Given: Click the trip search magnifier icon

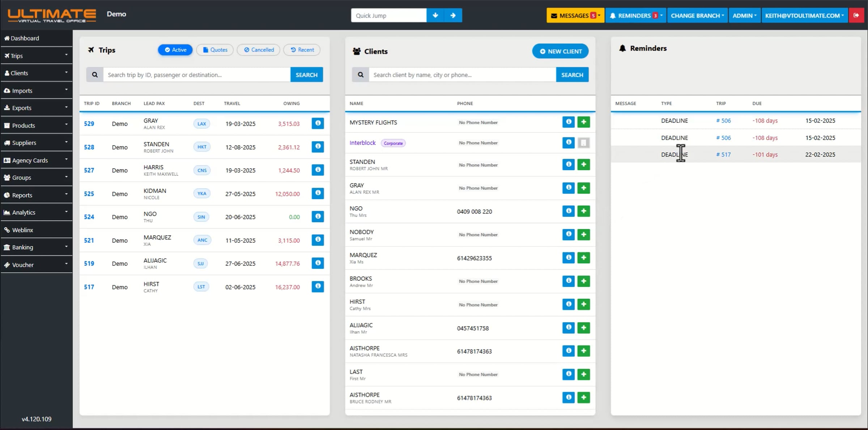Looking at the screenshot, I should (95, 75).
